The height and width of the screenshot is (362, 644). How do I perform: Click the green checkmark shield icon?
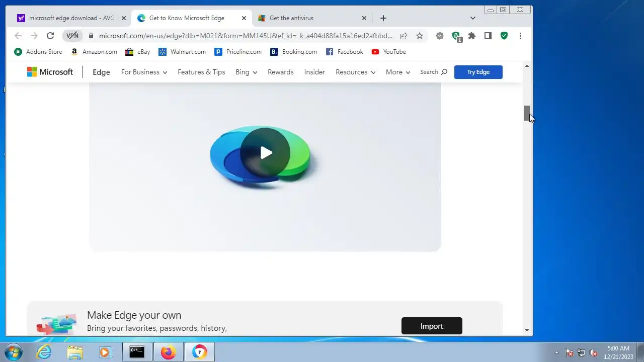[504, 36]
